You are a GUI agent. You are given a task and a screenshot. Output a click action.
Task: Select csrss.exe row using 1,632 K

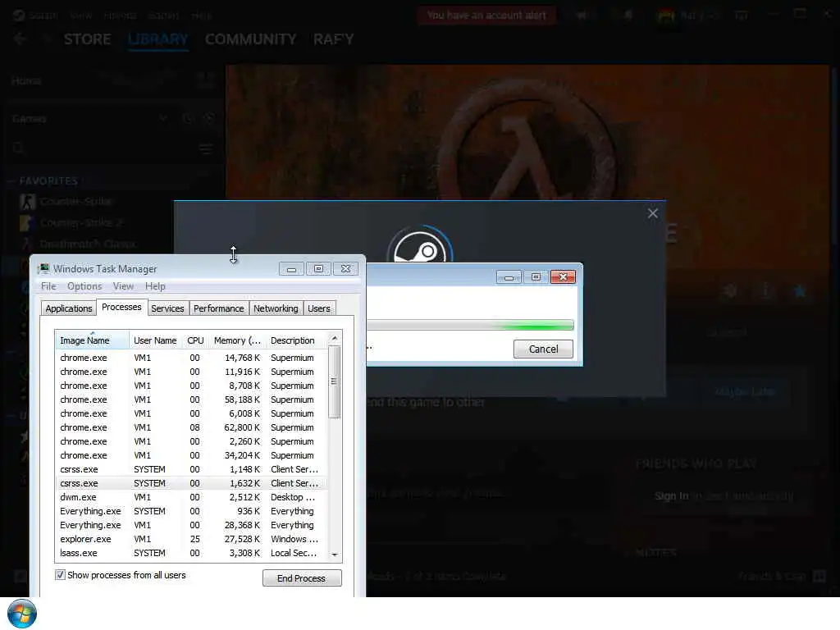coord(191,483)
